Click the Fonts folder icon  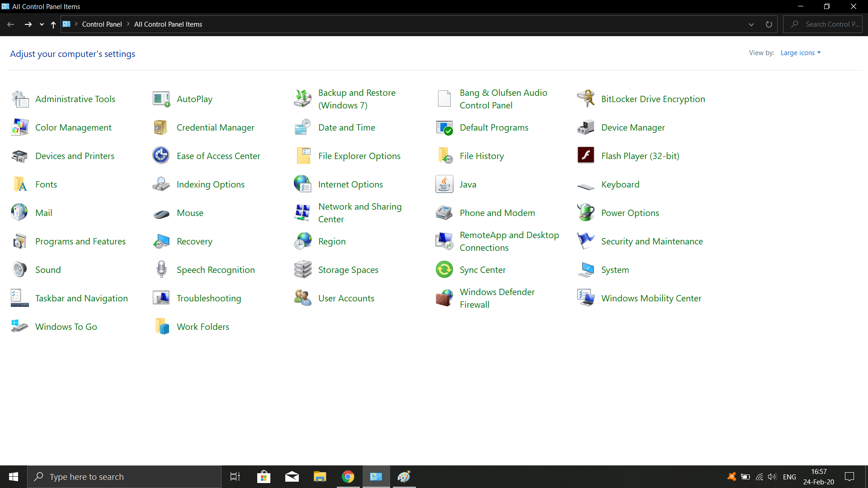pos(20,184)
